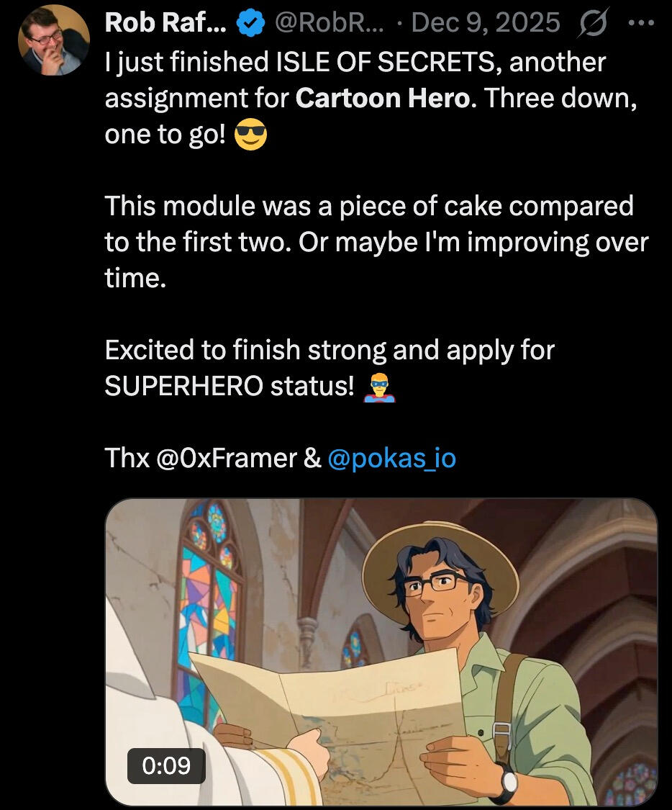Open the Rob Raf display name
The image size is (672, 810).
pos(165,23)
